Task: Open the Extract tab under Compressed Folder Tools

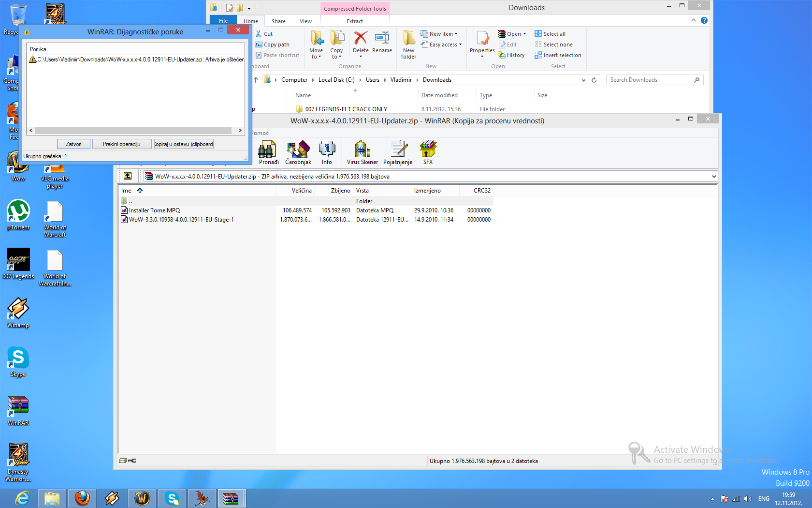Action: click(x=355, y=21)
